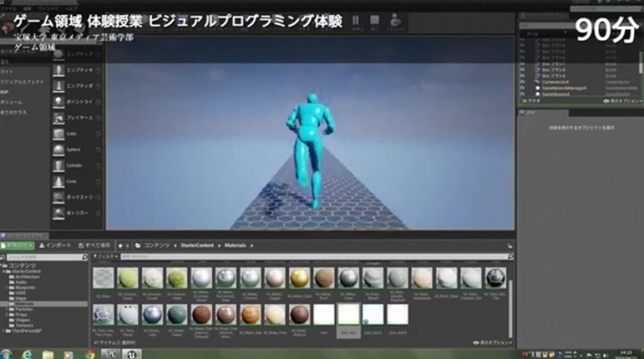Select the ビジュアルエフェクト category

pyautogui.click(x=22, y=81)
